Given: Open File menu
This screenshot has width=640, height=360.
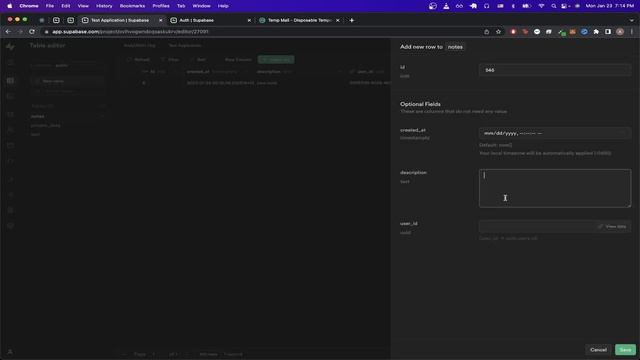Looking at the screenshot, I should coord(49,6).
